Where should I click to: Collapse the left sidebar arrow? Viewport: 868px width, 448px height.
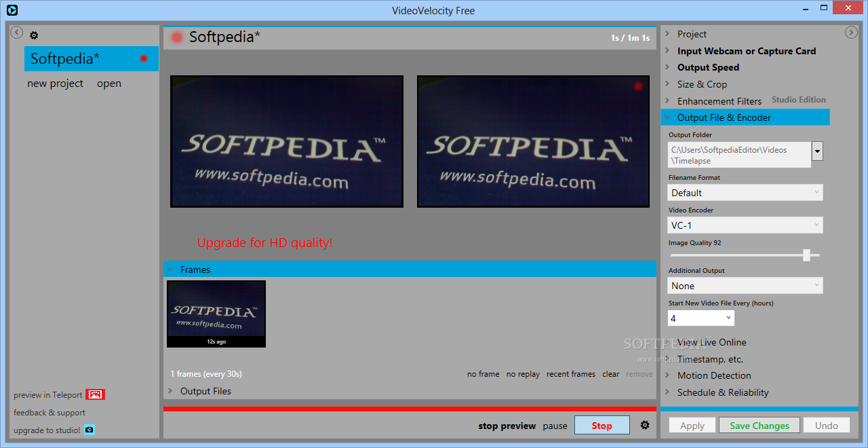point(17,33)
